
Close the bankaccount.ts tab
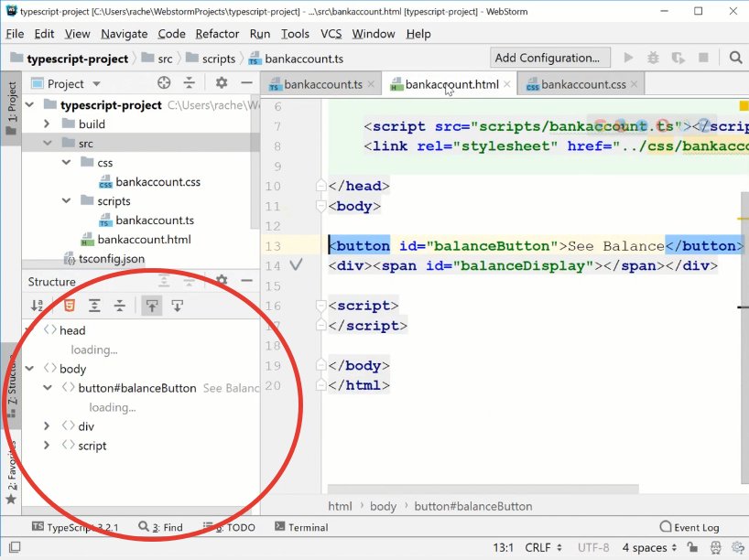371,84
